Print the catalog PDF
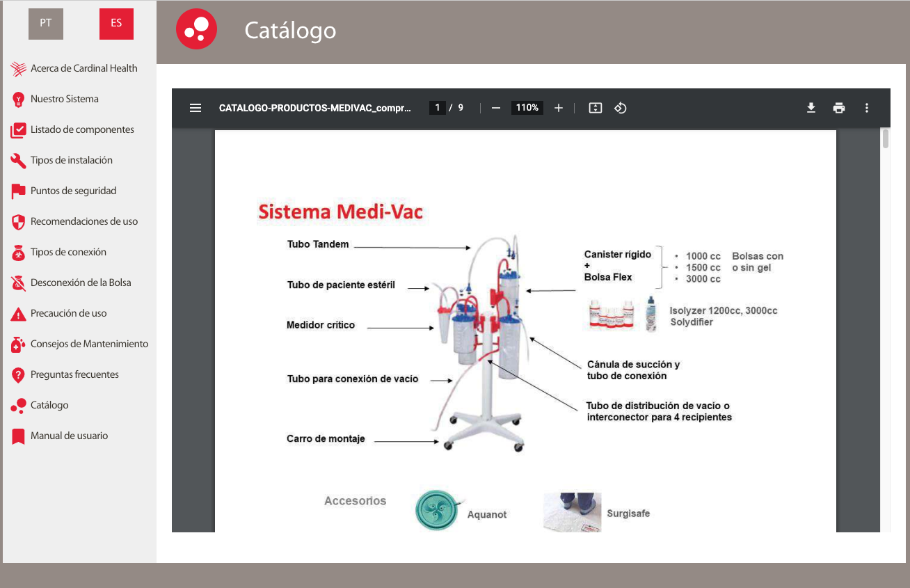 [x=839, y=108]
